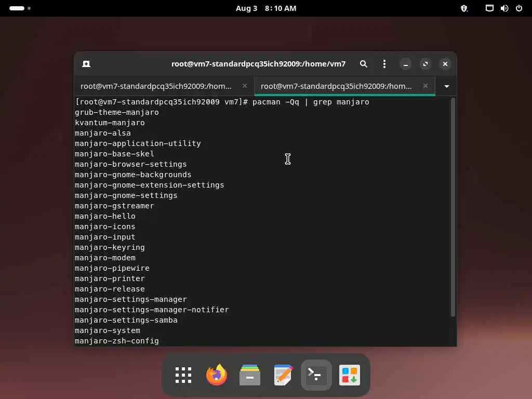Click the 'manjaro-settings-manager' line
The width and height of the screenshot is (532, 399).
[x=130, y=299]
